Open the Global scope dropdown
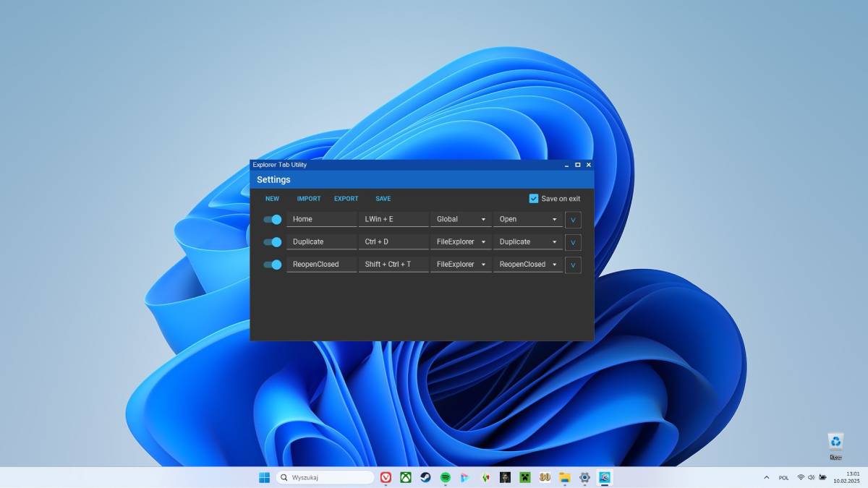This screenshot has height=488, width=868. coord(461,220)
